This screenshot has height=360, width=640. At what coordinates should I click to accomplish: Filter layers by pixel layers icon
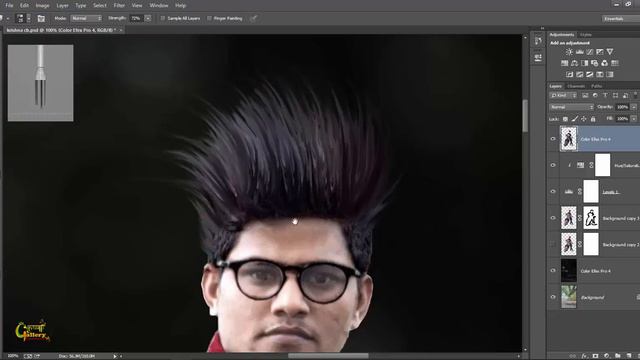tap(585, 96)
